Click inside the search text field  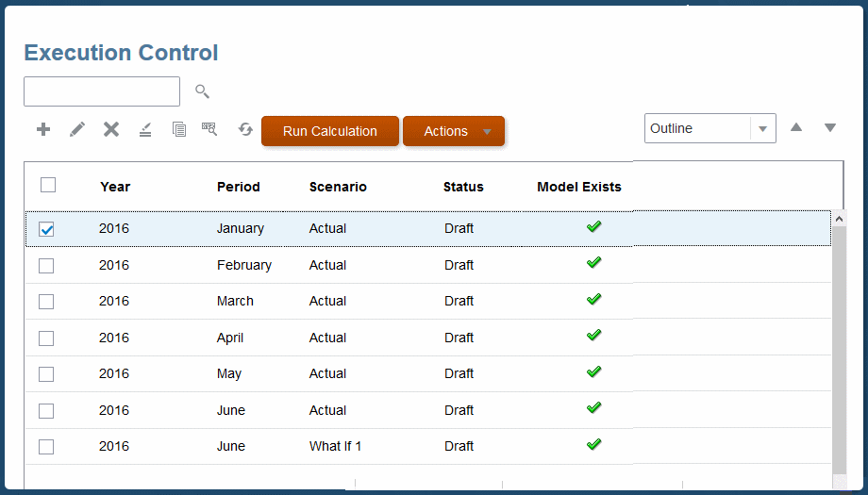[102, 91]
